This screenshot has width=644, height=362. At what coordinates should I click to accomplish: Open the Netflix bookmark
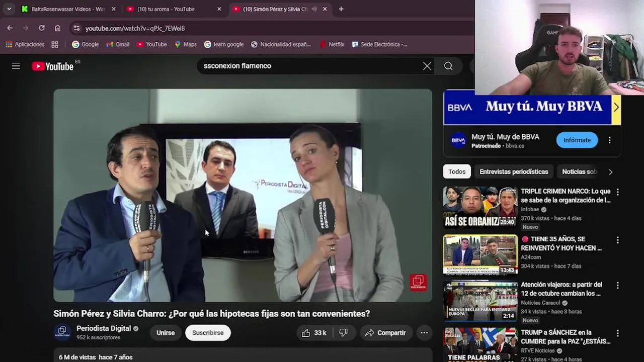(x=332, y=44)
